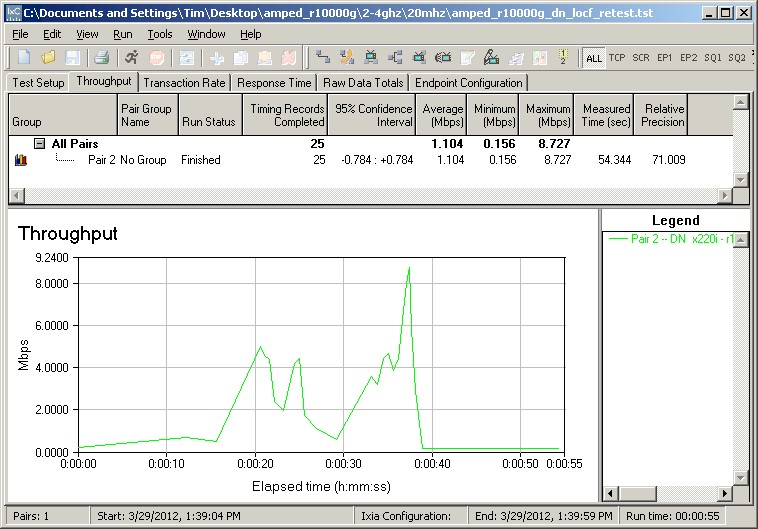Switch to the Transaction Rate tab
Image resolution: width=758 pixels, height=529 pixels.
[185, 83]
